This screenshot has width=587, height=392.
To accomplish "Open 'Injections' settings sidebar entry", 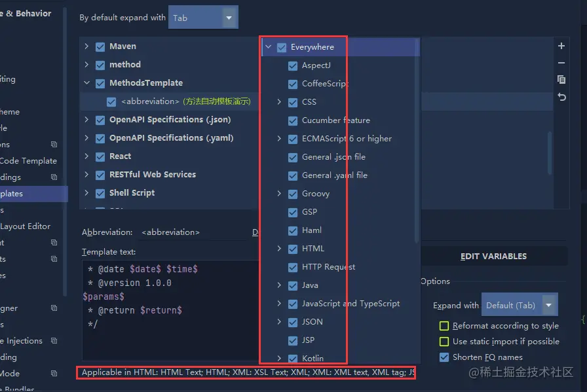I will coord(22,341).
